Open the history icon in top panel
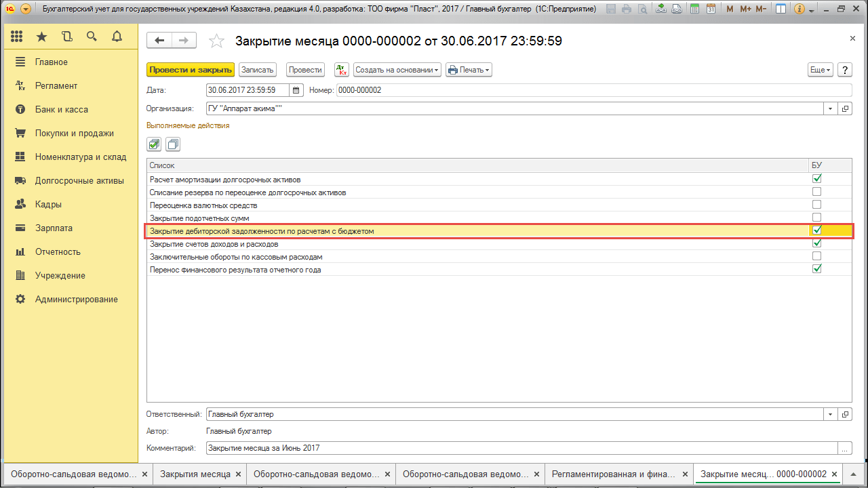The height and width of the screenshot is (488, 868). [66, 37]
